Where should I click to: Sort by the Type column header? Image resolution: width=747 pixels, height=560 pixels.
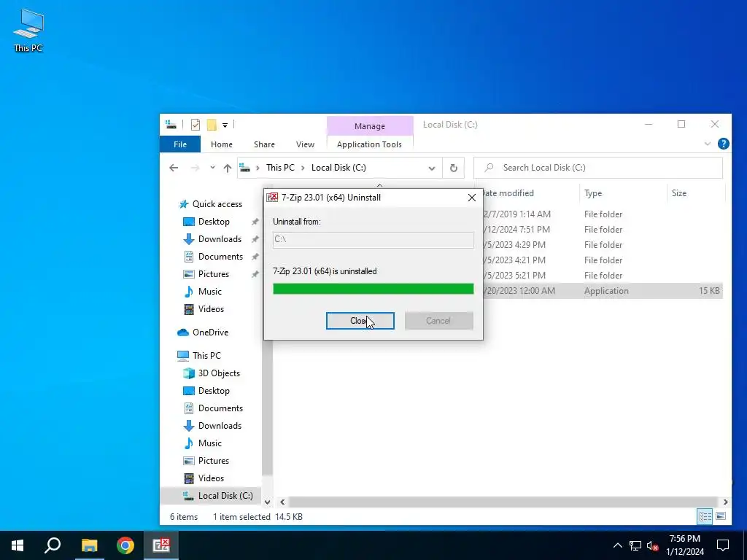[593, 192]
